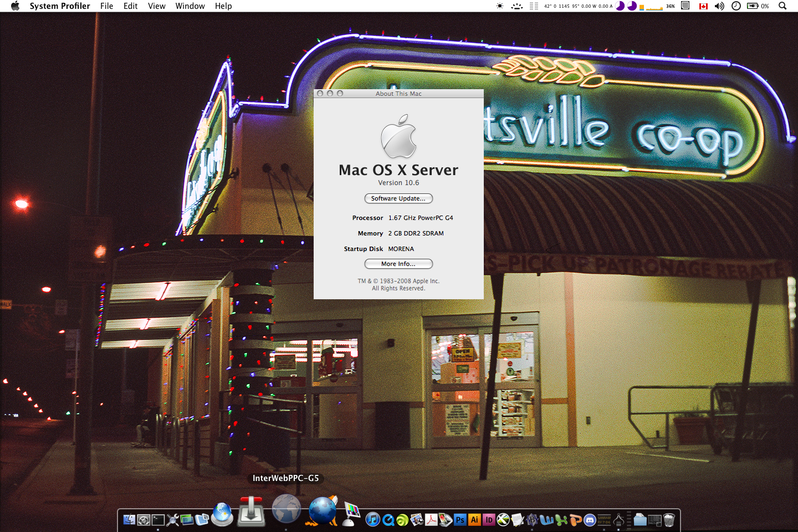Open the Apple menu

pos(15,6)
